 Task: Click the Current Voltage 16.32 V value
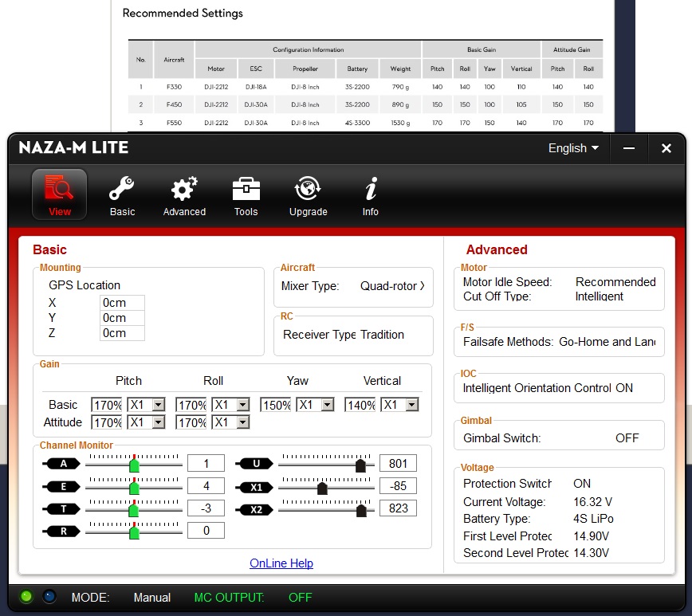592,502
